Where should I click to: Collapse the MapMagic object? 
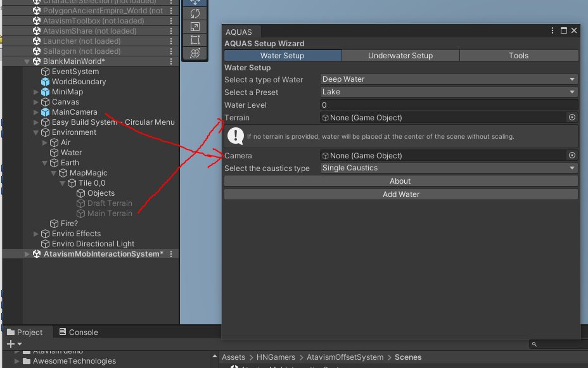tap(54, 173)
